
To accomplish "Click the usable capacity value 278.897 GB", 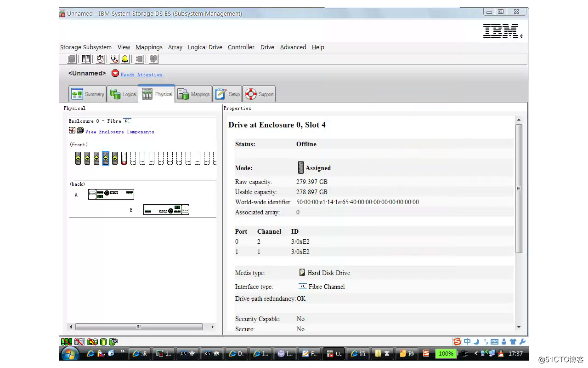I will coord(312,192).
